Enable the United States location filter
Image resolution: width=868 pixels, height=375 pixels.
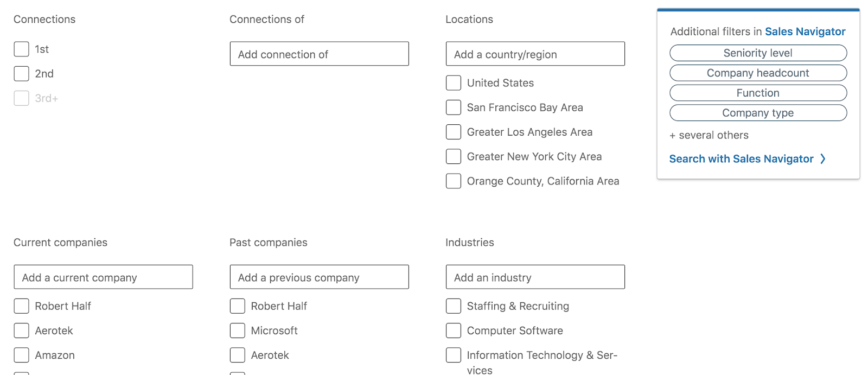pyautogui.click(x=454, y=82)
